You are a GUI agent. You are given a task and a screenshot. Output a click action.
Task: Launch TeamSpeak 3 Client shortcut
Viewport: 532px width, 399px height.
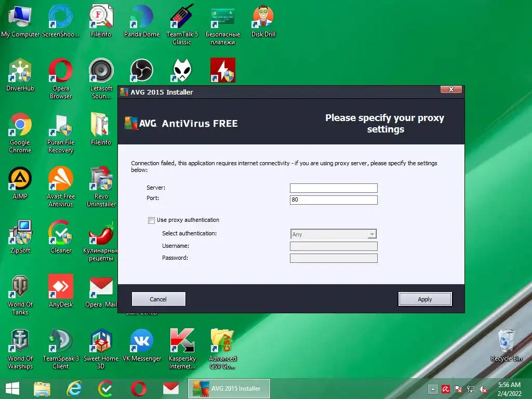point(60,349)
